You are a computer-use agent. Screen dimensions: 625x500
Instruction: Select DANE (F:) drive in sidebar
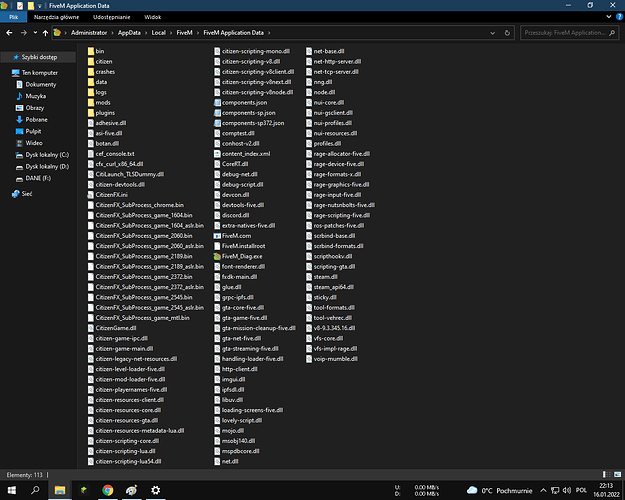[x=38, y=178]
